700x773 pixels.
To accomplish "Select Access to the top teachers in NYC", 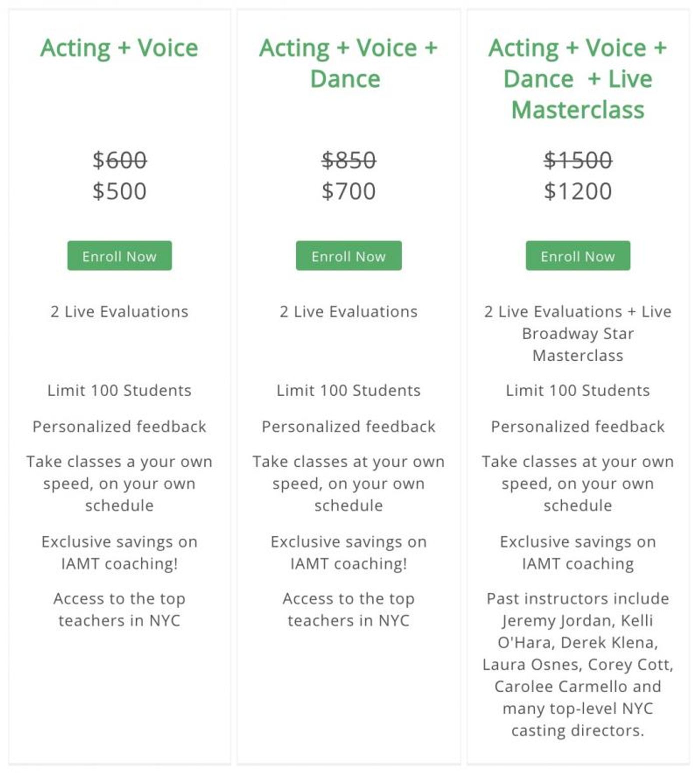I will tap(119, 609).
